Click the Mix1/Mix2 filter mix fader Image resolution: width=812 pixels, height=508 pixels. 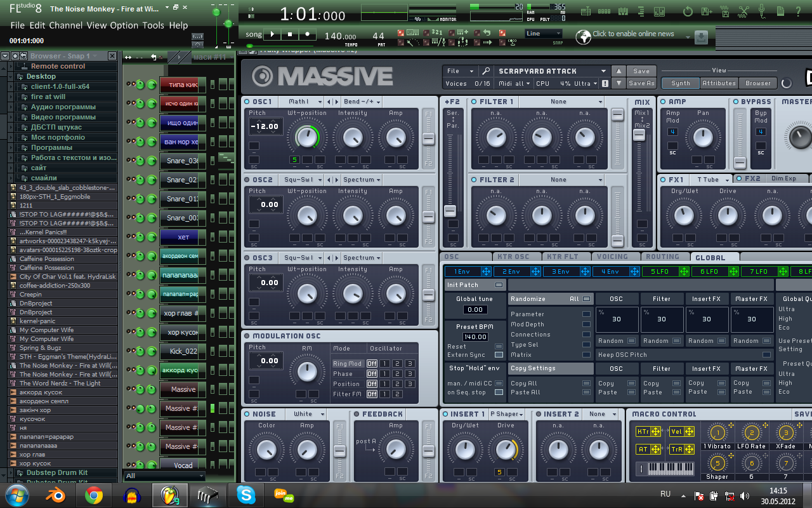click(639, 135)
